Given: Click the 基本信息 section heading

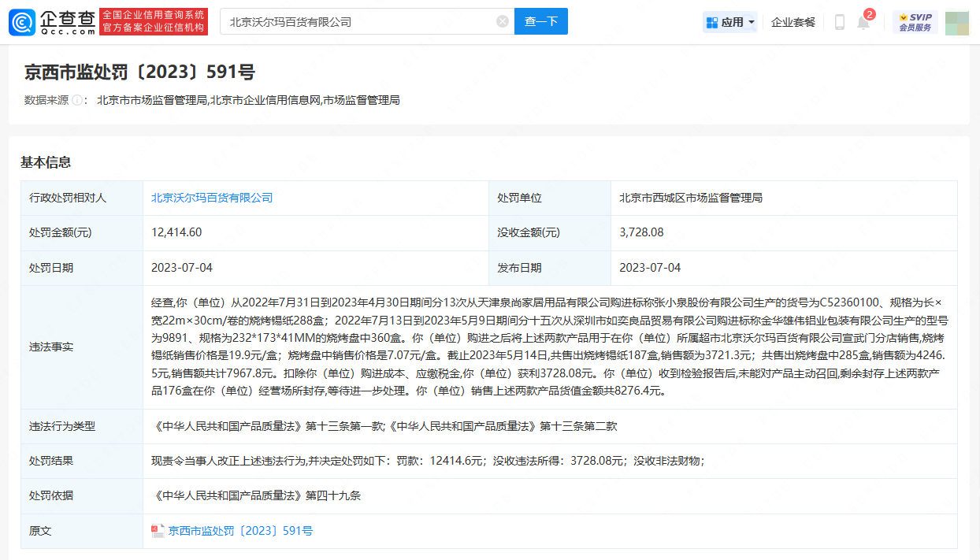Looking at the screenshot, I should click(46, 162).
